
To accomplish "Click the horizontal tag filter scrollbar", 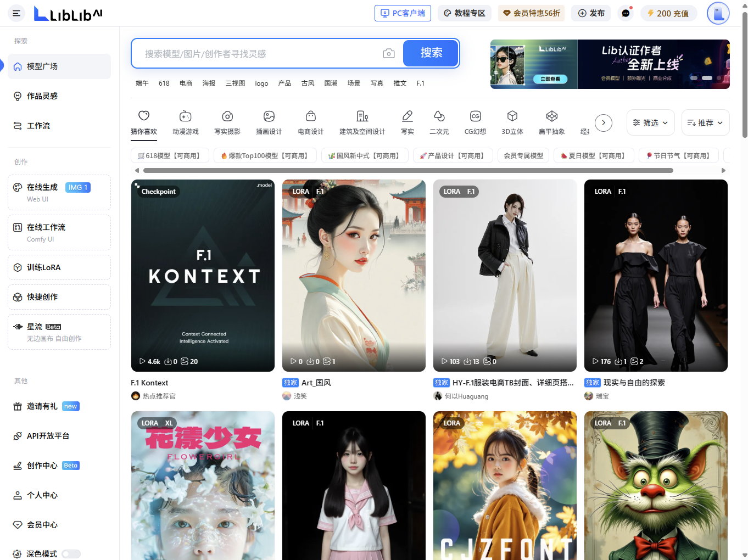I will click(x=408, y=170).
